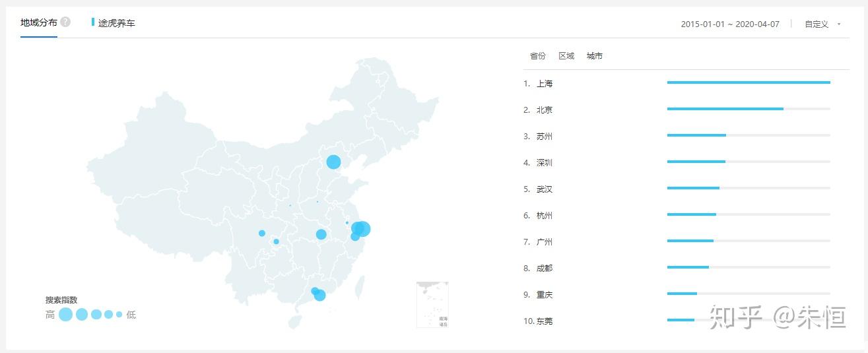Click the 途虎养车 keyword label
This screenshot has height=353, width=868.
click(116, 23)
